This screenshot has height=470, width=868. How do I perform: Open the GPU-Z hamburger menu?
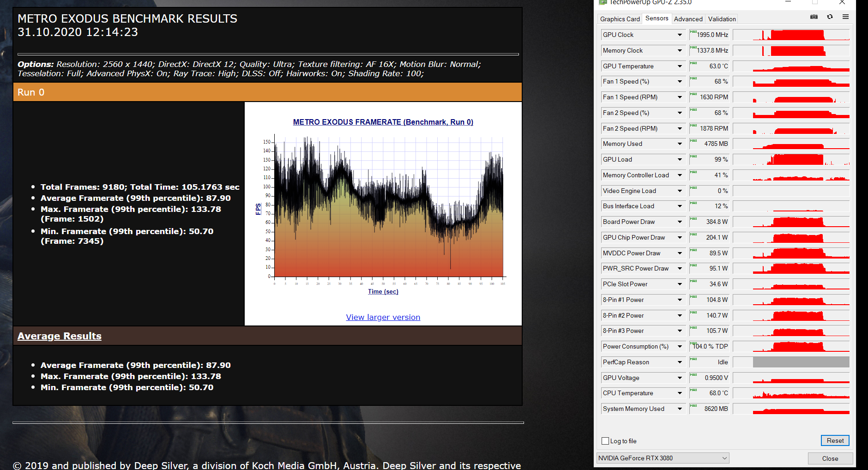[845, 17]
